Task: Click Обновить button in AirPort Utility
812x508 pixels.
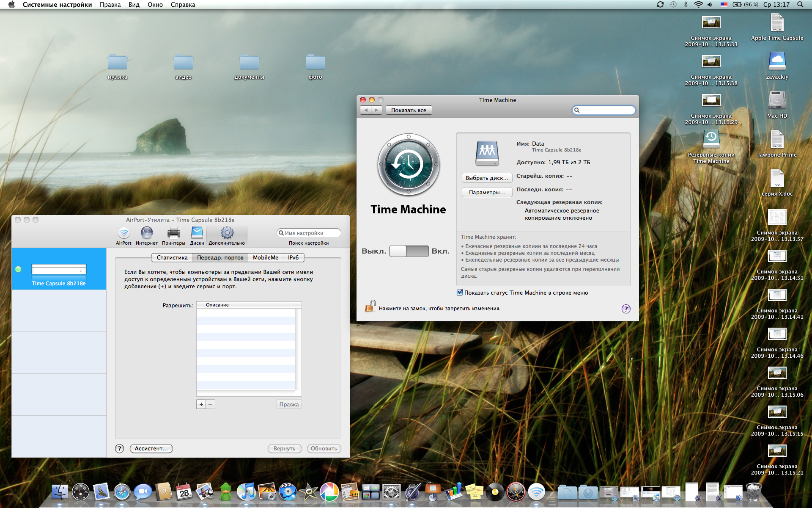Action: [x=324, y=448]
